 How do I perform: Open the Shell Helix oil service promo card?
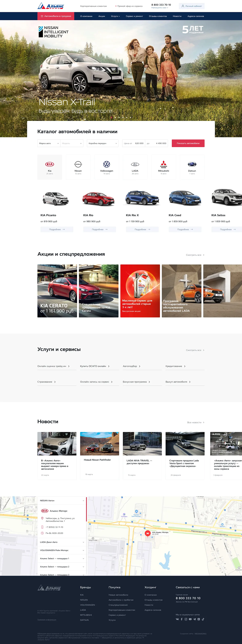coord(140,291)
